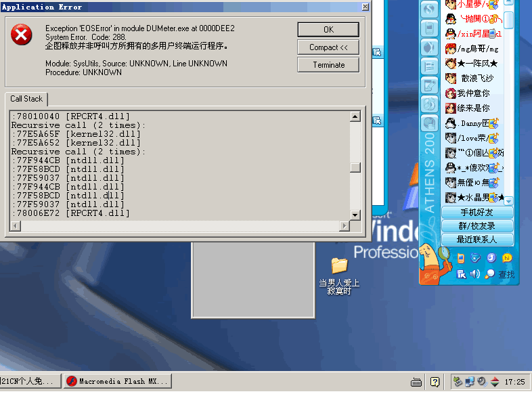Select call stack line 77E5A65F [kernel32.dll]
532x394 pixels.
point(76,134)
